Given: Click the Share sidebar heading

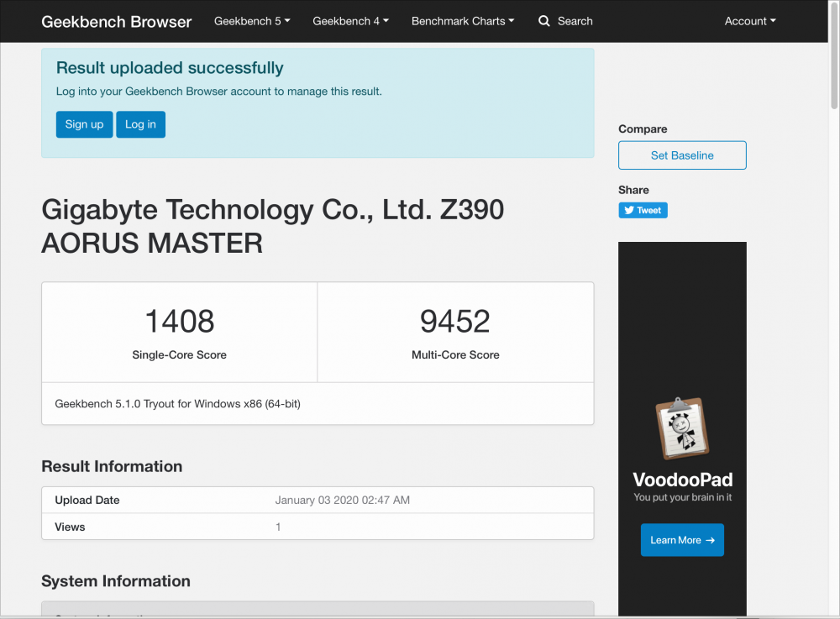Looking at the screenshot, I should pos(633,190).
